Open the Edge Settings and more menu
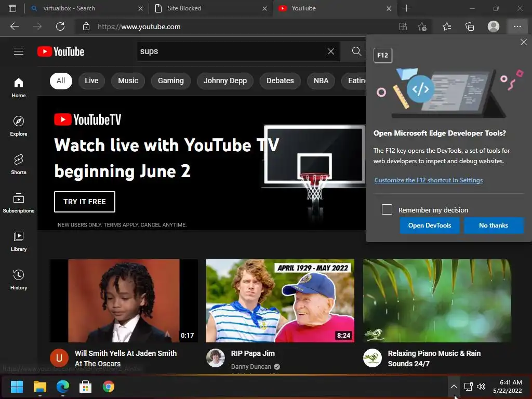Image resolution: width=532 pixels, height=399 pixels. 517,26
